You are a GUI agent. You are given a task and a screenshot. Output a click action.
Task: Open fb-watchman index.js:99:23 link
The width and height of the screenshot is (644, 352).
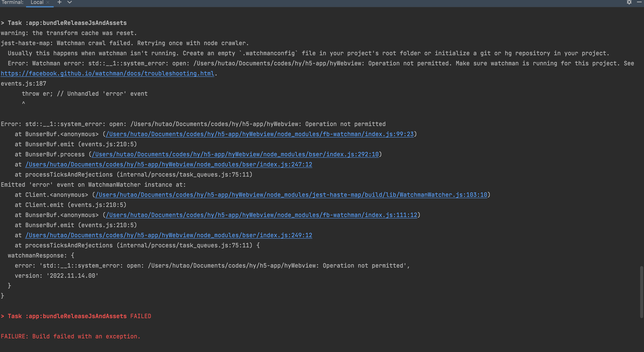pos(260,134)
